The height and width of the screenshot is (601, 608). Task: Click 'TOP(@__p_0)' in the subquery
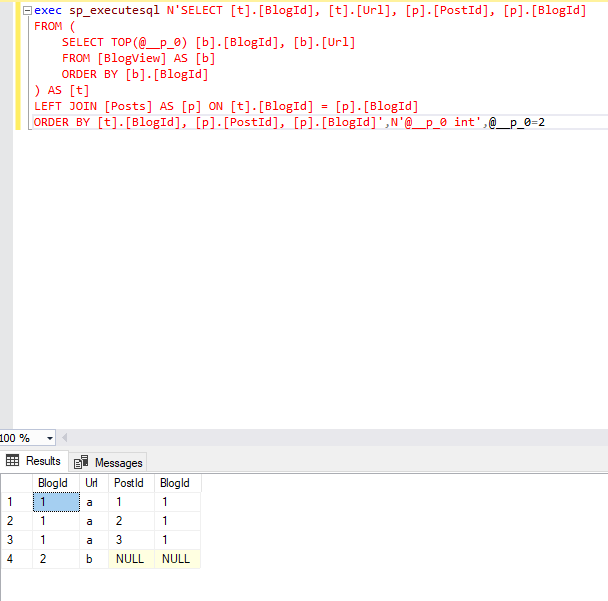[x=149, y=42]
